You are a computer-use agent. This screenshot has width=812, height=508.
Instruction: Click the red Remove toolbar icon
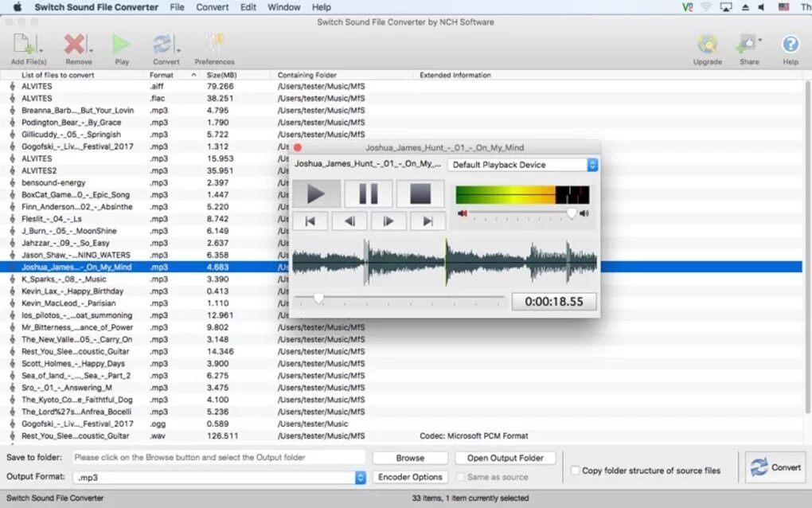tap(74, 45)
